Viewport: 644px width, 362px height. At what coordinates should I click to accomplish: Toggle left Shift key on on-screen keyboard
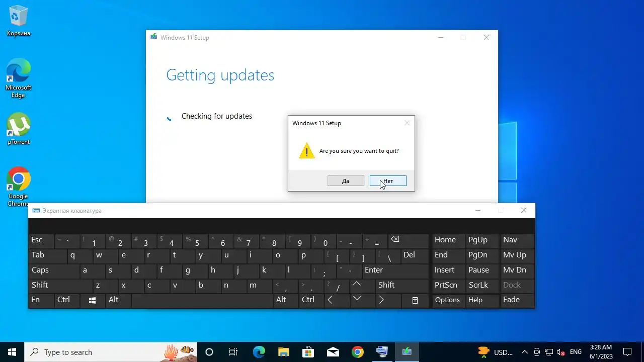(60, 286)
